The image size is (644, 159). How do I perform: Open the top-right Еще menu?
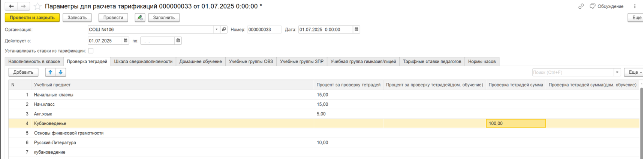pos(637,18)
